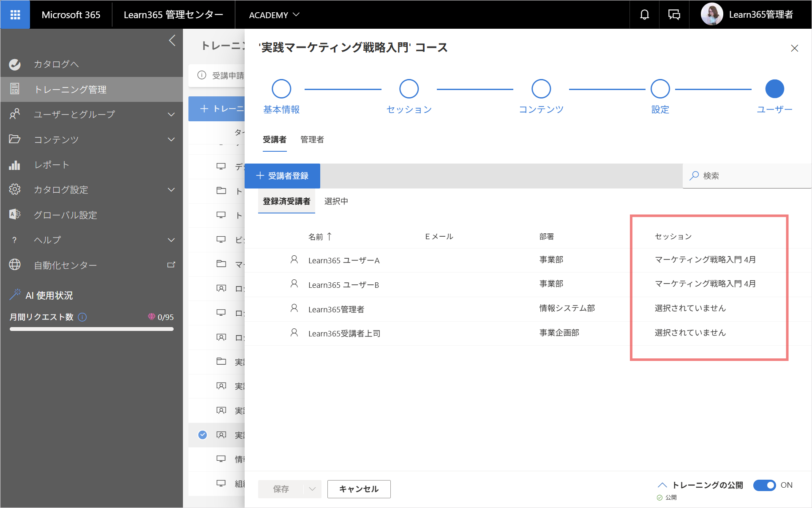Turn off トレーニングの公開 toggle
The width and height of the screenshot is (812, 508).
pyautogui.click(x=764, y=485)
